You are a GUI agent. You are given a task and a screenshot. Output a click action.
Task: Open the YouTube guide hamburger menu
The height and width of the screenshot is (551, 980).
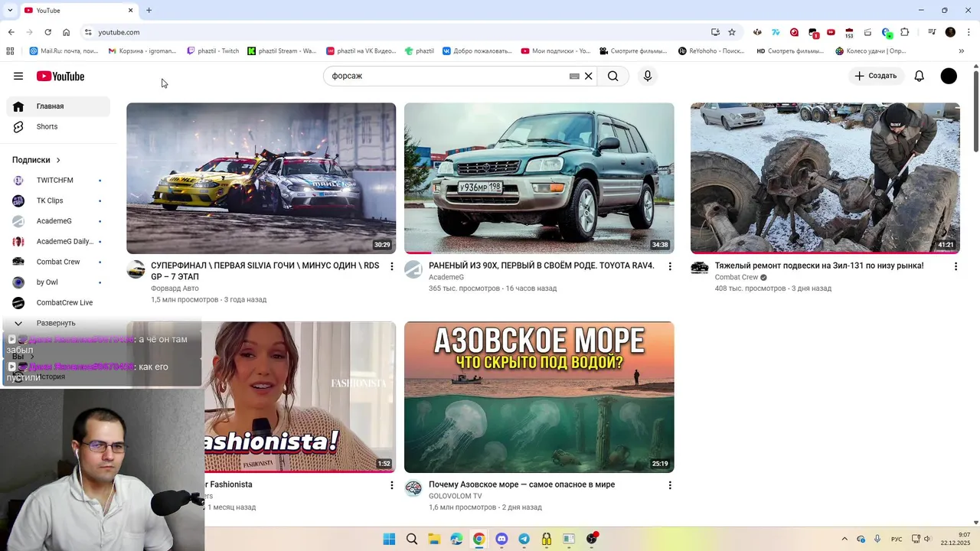(x=18, y=76)
